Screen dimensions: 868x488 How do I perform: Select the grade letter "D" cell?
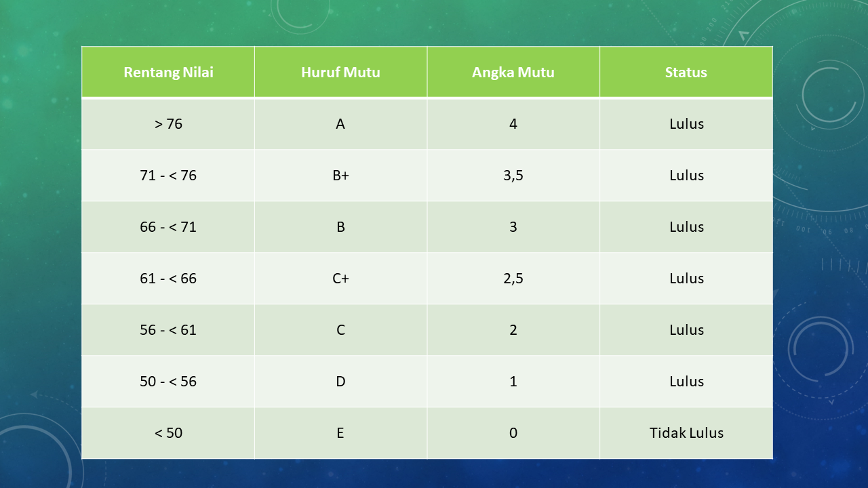tap(340, 382)
